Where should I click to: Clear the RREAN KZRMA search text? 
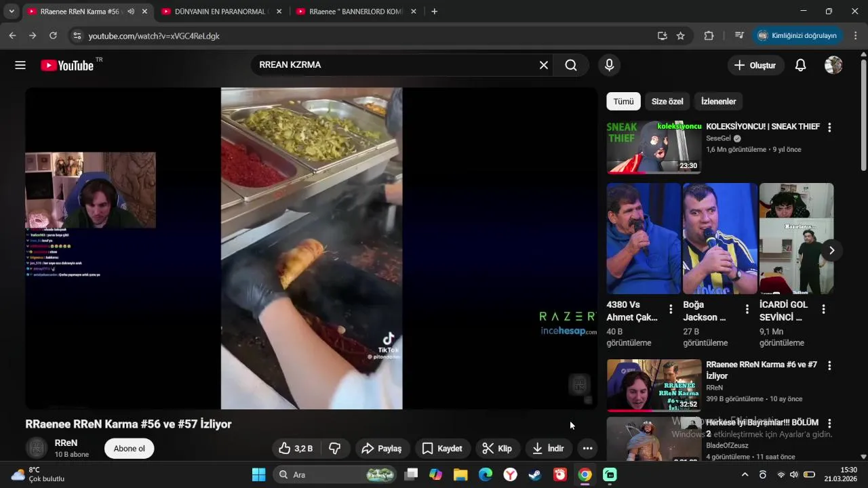pyautogui.click(x=543, y=65)
